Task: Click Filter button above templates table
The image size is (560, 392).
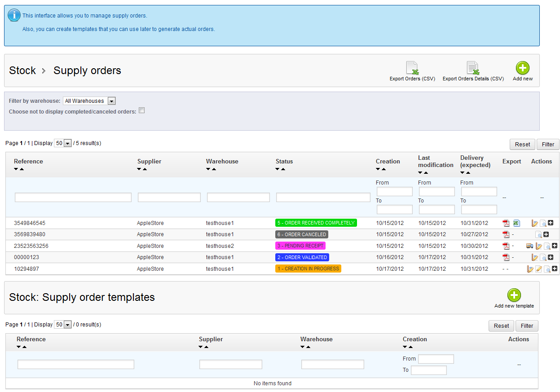Action: click(x=527, y=326)
